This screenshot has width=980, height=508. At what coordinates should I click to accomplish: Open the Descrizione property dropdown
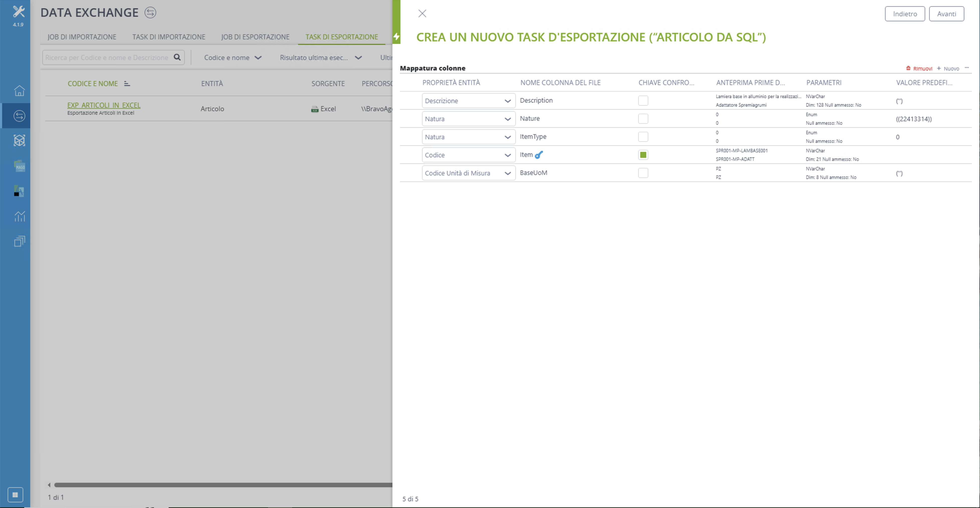point(468,101)
